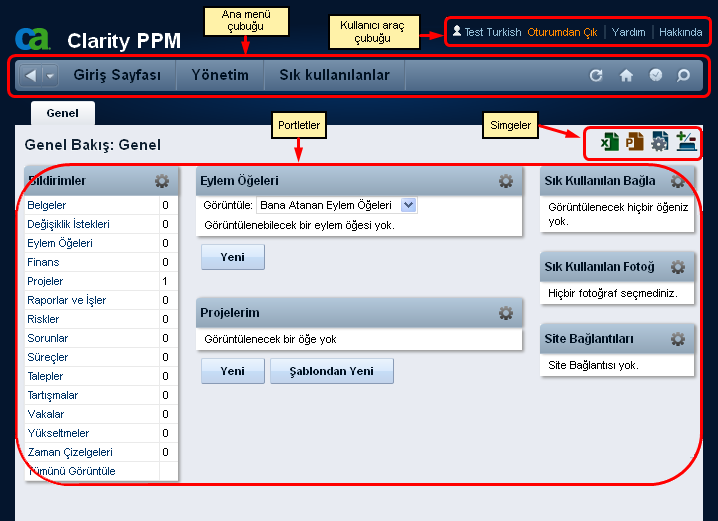
Task: Open Zaman Çizelgeleri notifications link
Action: pos(70,452)
